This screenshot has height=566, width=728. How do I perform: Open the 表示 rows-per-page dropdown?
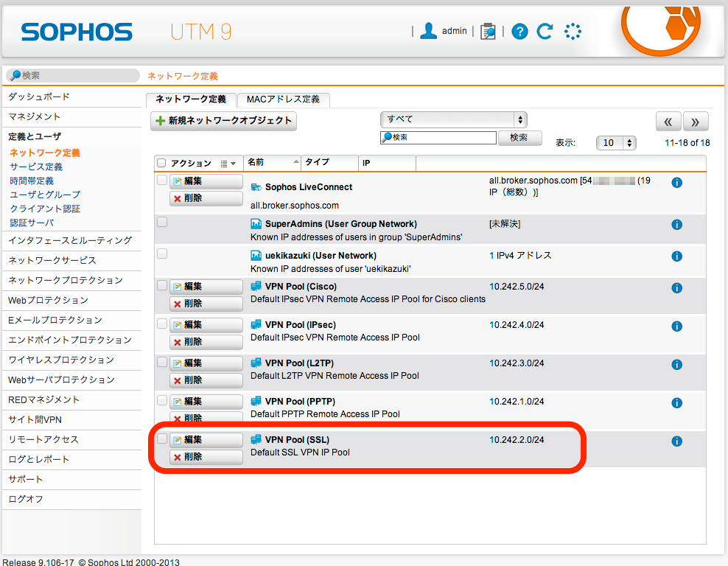point(616,143)
